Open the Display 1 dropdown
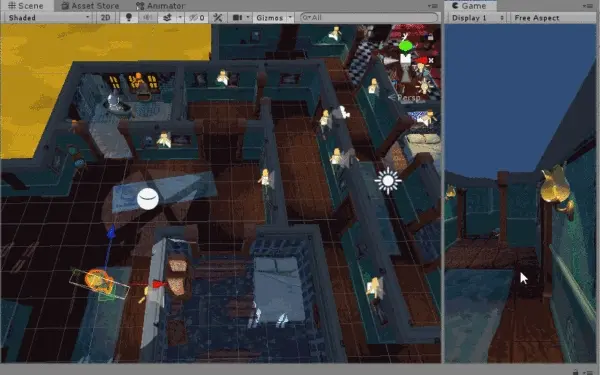The image size is (600, 375). (478, 18)
